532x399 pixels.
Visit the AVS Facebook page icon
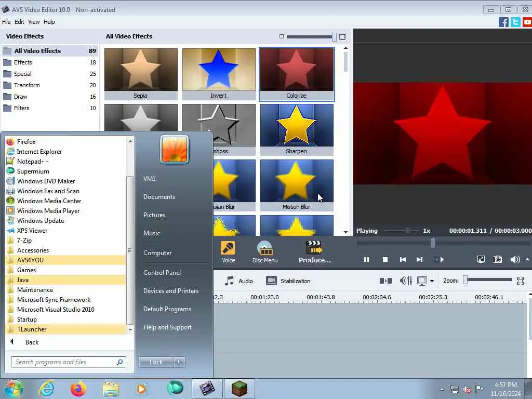[503, 22]
